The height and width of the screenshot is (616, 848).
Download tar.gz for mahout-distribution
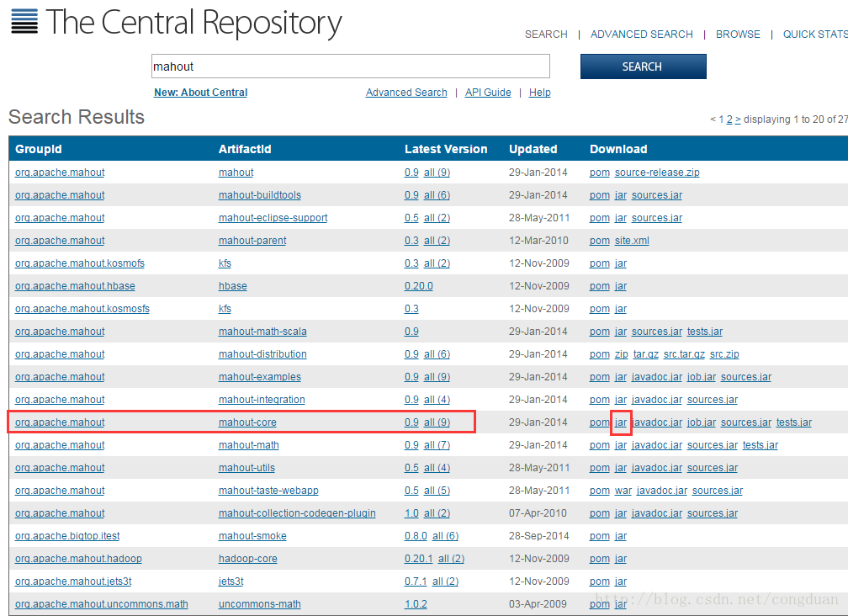pyautogui.click(x=646, y=354)
